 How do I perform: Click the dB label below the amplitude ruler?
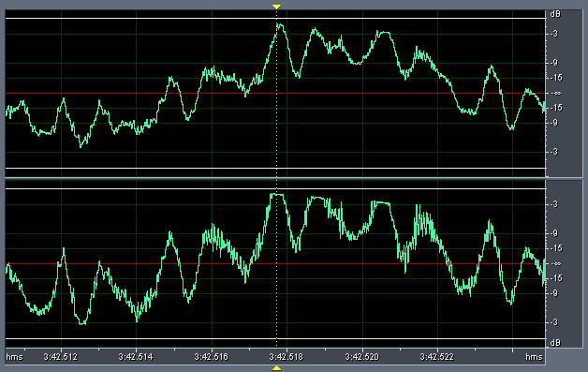tap(555, 343)
